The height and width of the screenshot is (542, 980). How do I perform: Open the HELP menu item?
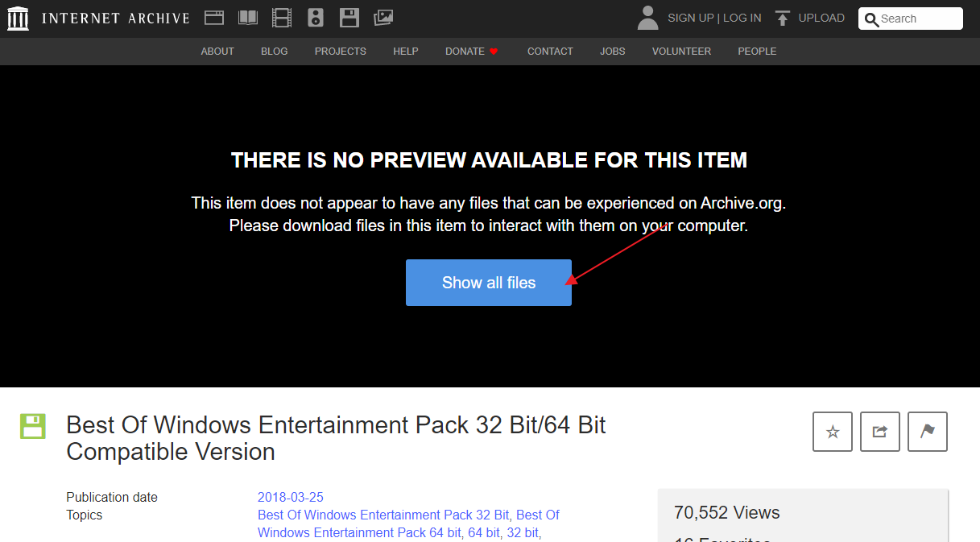[406, 52]
